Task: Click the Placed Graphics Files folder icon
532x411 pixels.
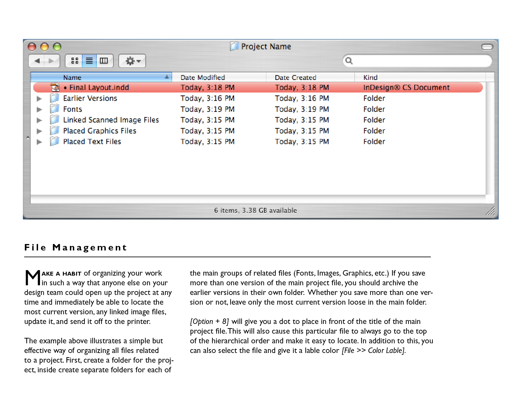Action: point(55,131)
